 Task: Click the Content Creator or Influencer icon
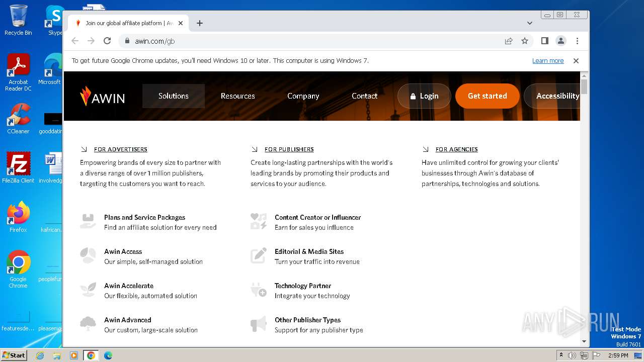pyautogui.click(x=259, y=222)
